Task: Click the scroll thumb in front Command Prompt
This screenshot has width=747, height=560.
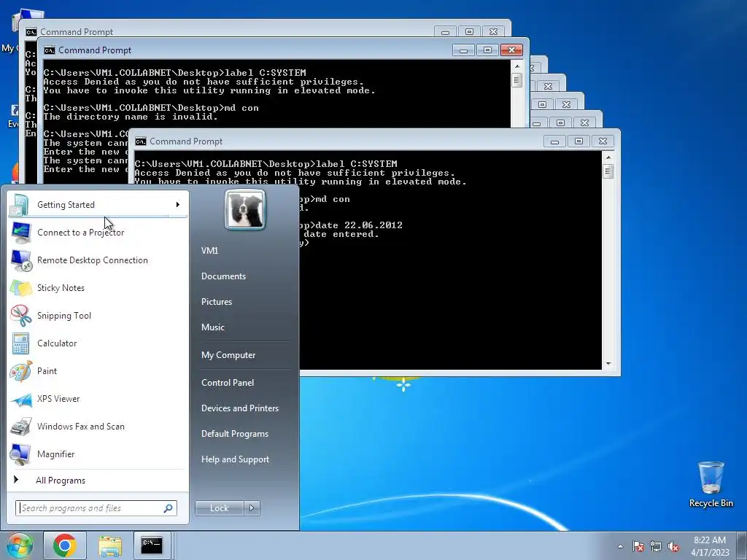Action: pos(608,171)
